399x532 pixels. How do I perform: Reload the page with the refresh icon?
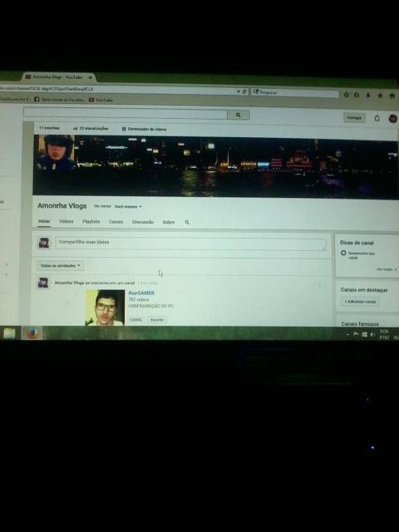coord(244,91)
